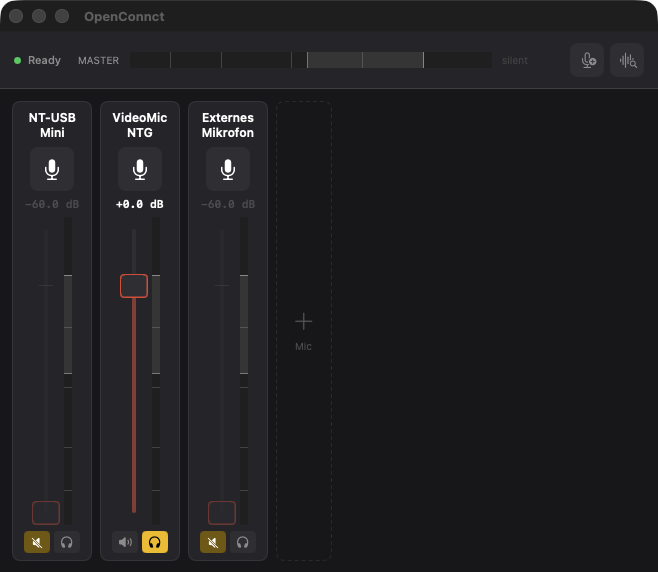Click the NT-USB Mini fader handle
Image resolution: width=658 pixels, height=572 pixels.
(x=46, y=512)
